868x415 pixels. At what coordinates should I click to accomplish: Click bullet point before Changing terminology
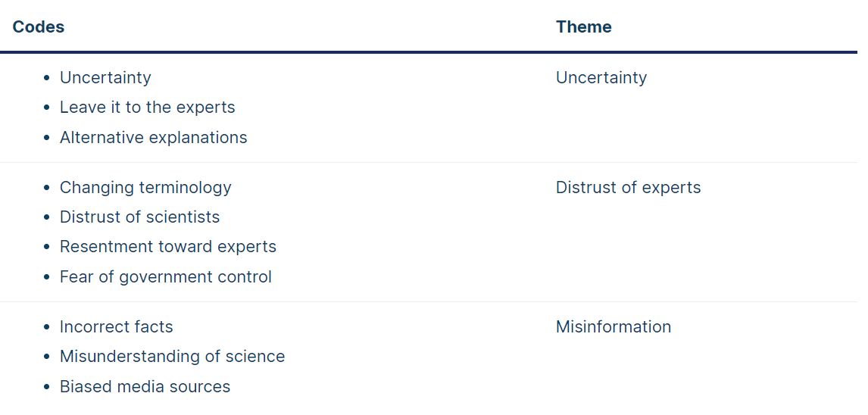coord(46,188)
